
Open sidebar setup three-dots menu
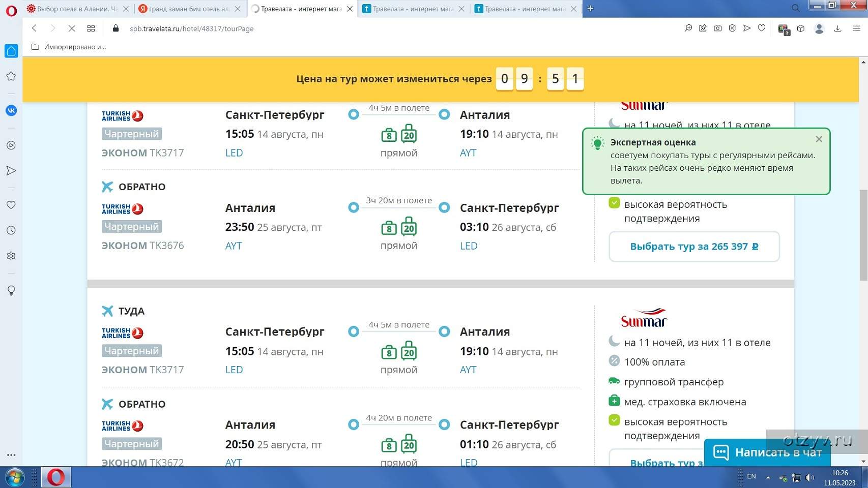point(11,455)
